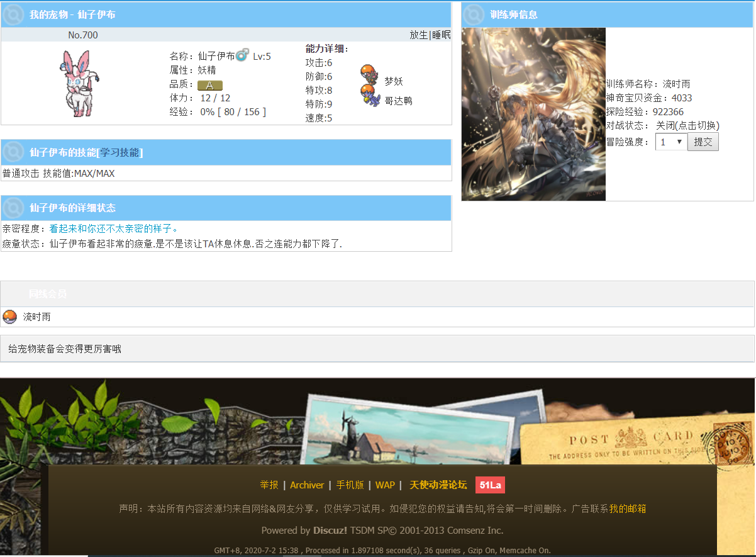Open the 学习技能 link
The height and width of the screenshot is (557, 756).
pyautogui.click(x=120, y=152)
